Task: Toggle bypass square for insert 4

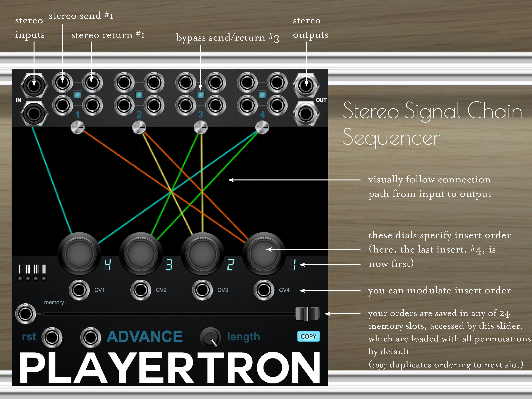Action: coord(262,95)
